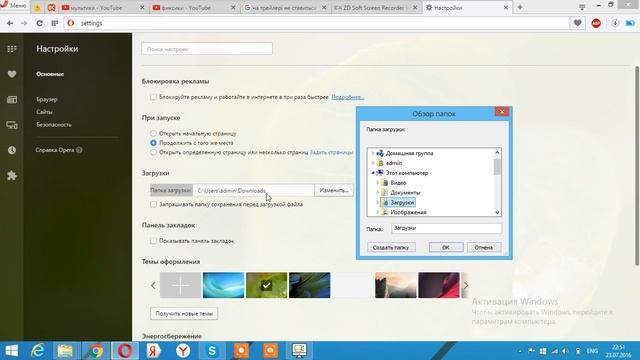The image size is (640, 360).
Task: Reload the settings page
Action: (x=39, y=23)
